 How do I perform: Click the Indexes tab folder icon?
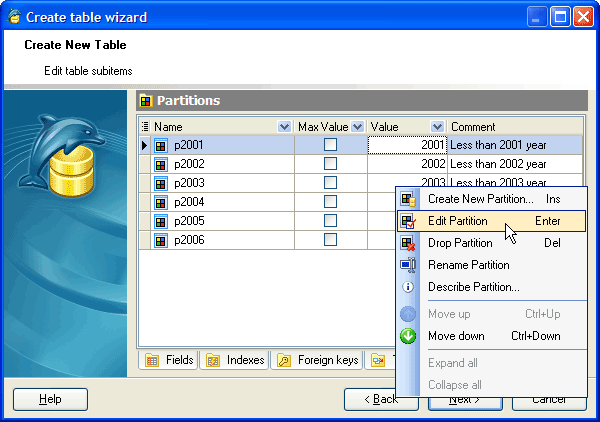pyautogui.click(x=213, y=360)
